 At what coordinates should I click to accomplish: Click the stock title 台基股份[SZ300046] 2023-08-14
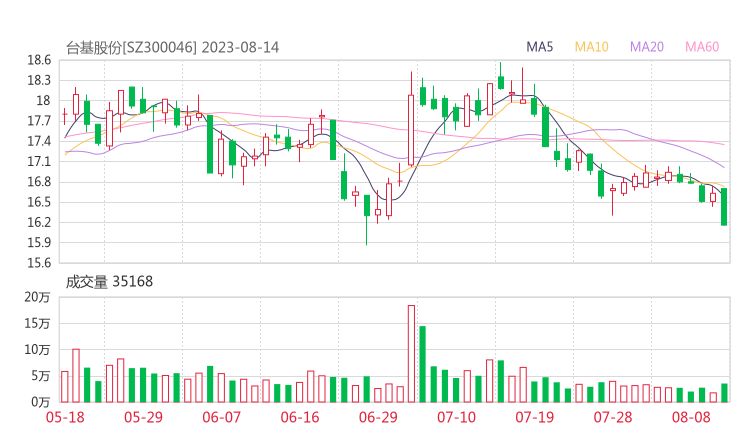[x=172, y=48]
